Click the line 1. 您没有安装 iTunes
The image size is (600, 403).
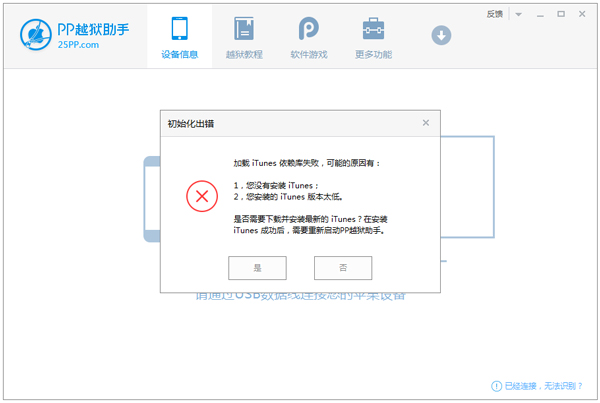click(276, 186)
